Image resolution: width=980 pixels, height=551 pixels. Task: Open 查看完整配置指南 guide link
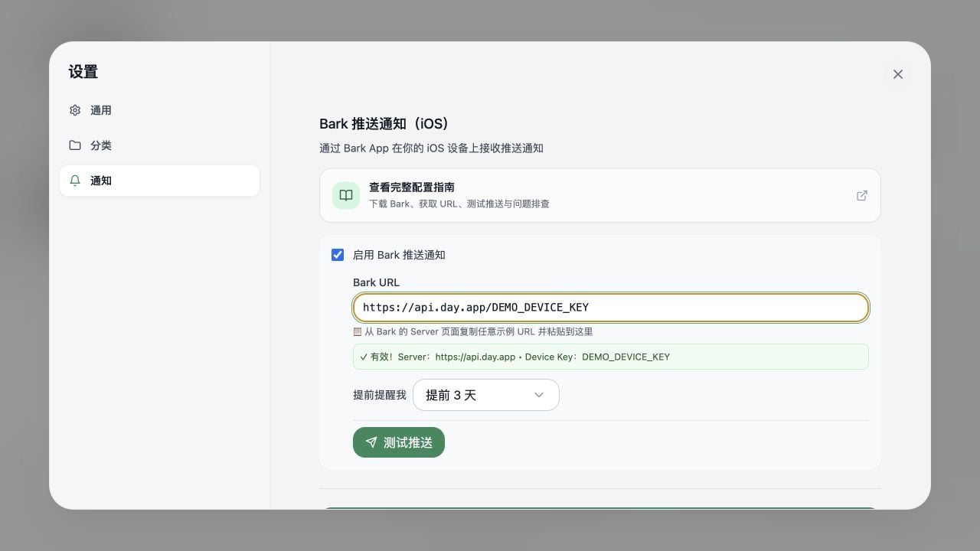tap(600, 195)
